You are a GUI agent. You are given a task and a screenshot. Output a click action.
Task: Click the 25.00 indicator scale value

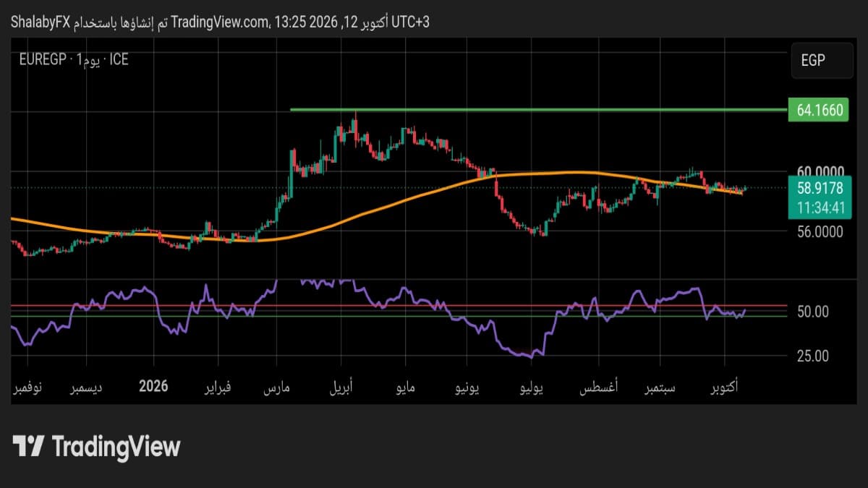click(812, 356)
